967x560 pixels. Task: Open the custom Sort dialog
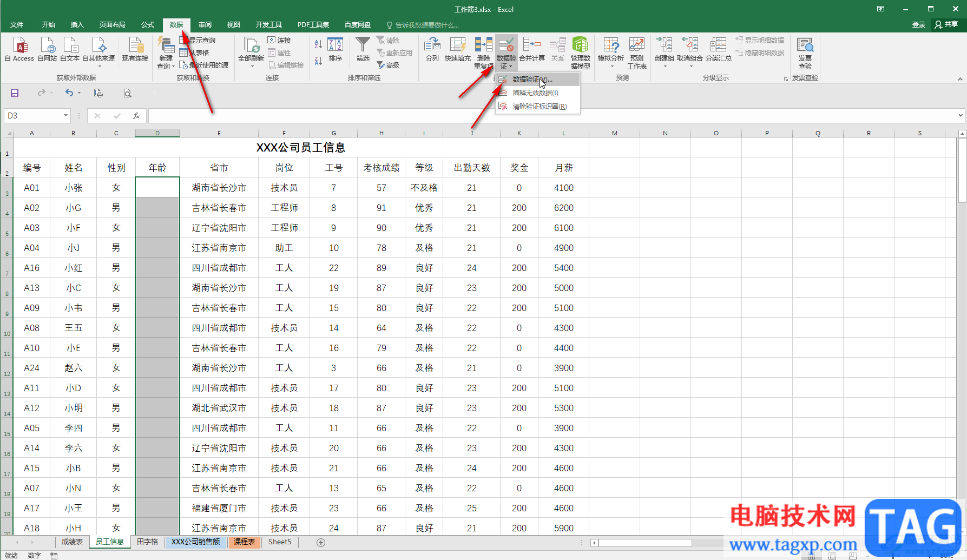click(336, 49)
